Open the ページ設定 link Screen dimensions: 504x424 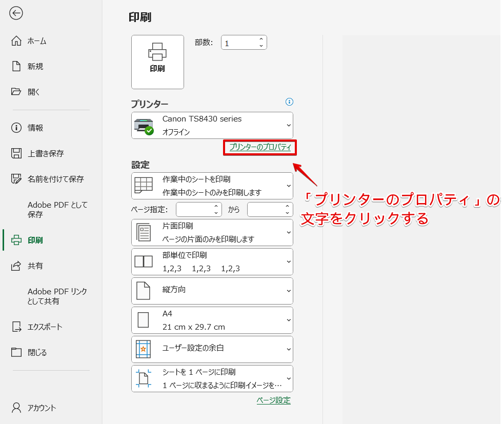coord(274,400)
